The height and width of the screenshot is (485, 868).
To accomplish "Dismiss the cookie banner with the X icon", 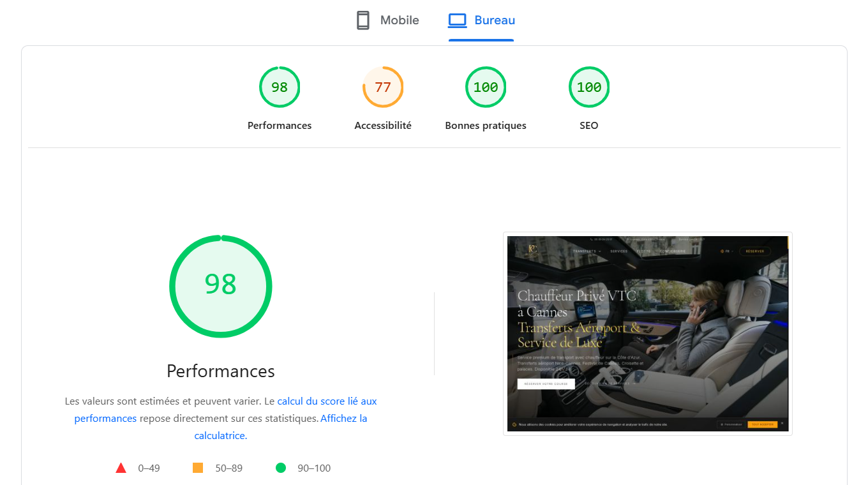I will (x=782, y=423).
